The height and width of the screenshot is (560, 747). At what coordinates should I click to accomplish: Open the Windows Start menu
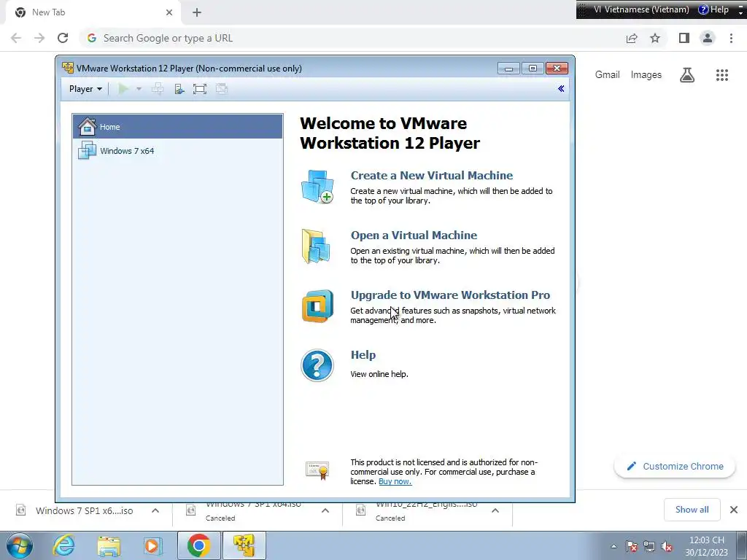[x=20, y=545]
